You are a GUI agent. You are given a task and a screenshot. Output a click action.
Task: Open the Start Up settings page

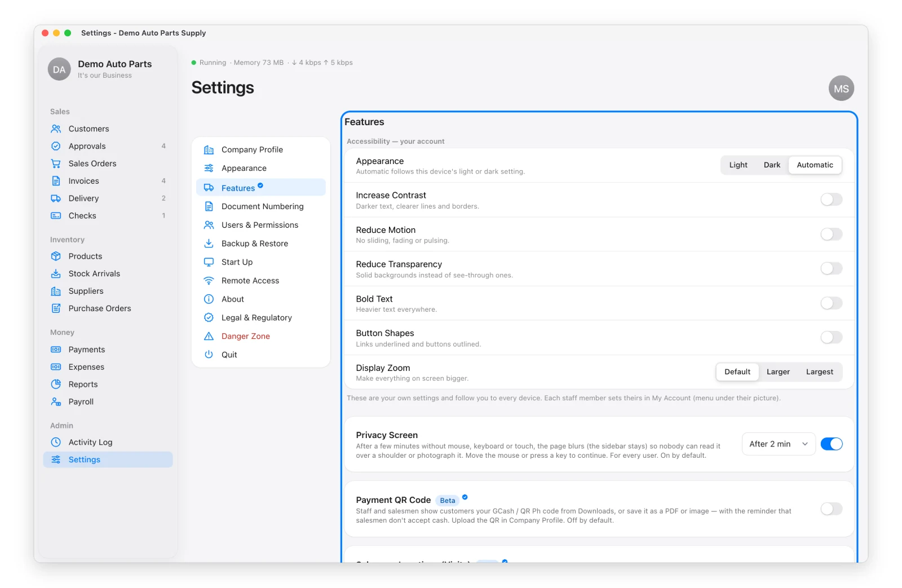click(x=261, y=262)
